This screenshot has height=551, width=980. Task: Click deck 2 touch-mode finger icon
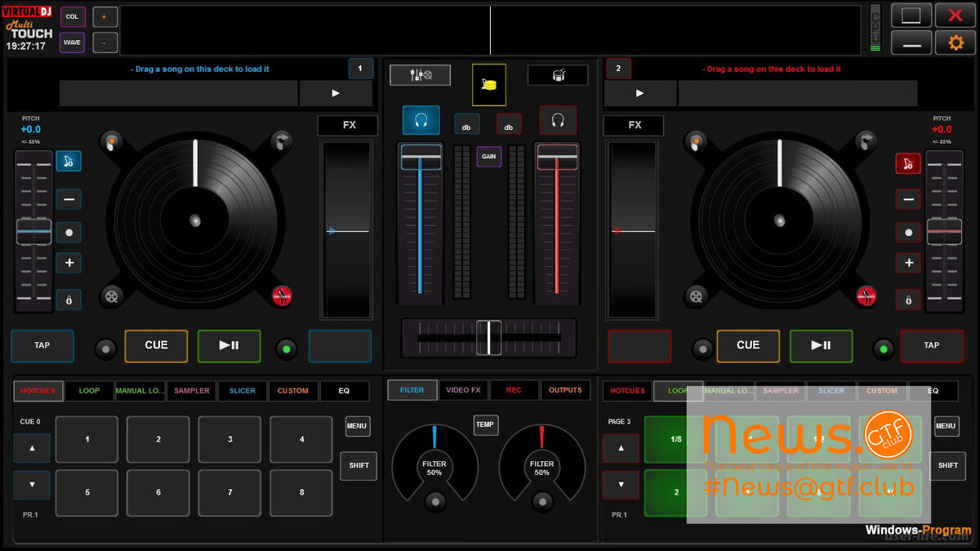[x=697, y=142]
